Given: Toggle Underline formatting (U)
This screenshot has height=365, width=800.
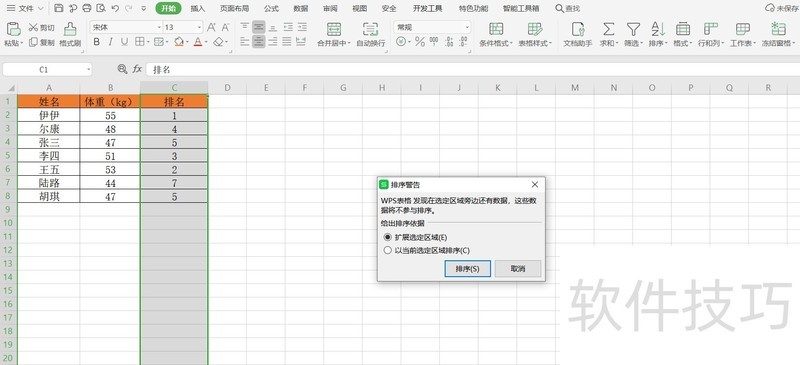Looking at the screenshot, I should pyautogui.click(x=124, y=42).
